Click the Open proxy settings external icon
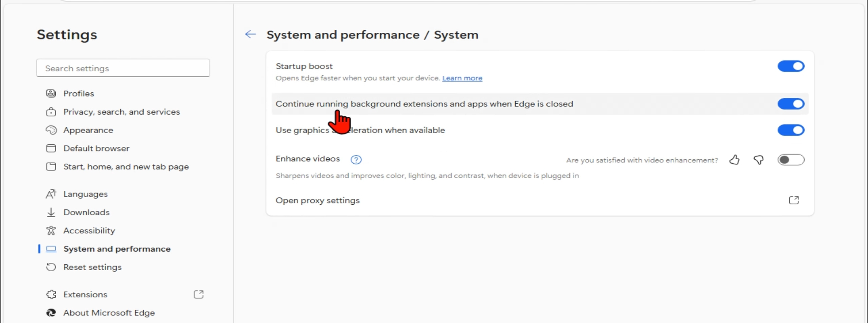The width and height of the screenshot is (868, 323). [x=794, y=200]
